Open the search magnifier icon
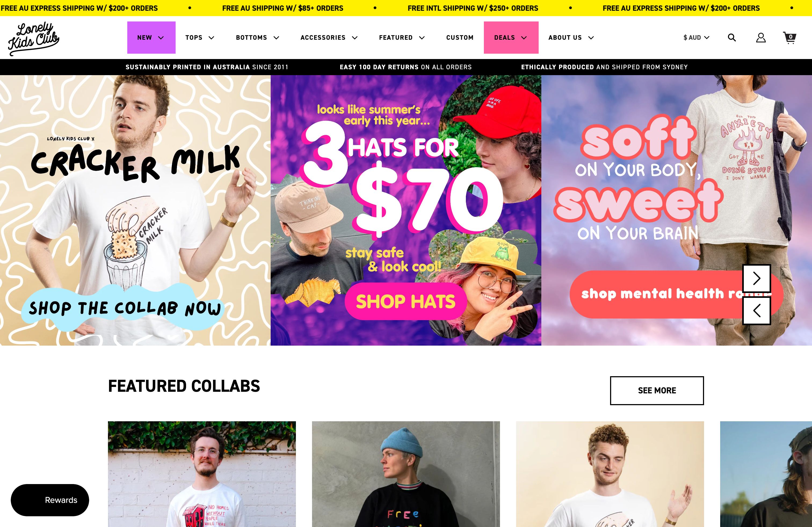This screenshot has height=527, width=812. pos(732,38)
